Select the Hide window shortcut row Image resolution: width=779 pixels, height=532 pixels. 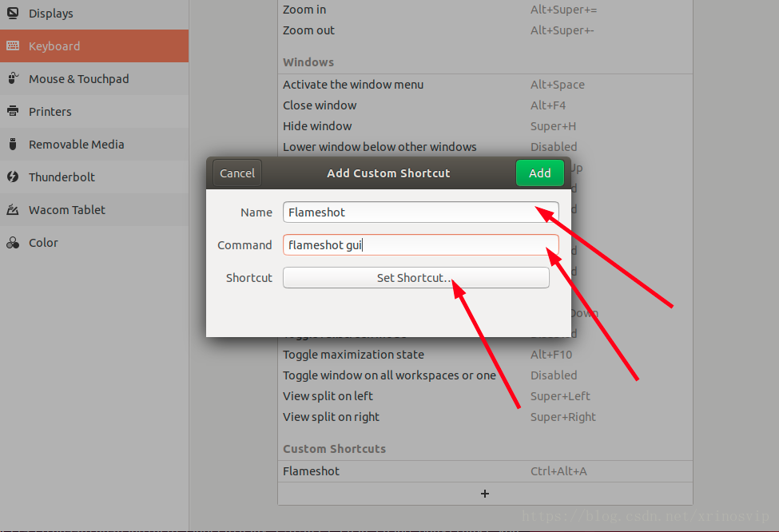[x=485, y=126]
